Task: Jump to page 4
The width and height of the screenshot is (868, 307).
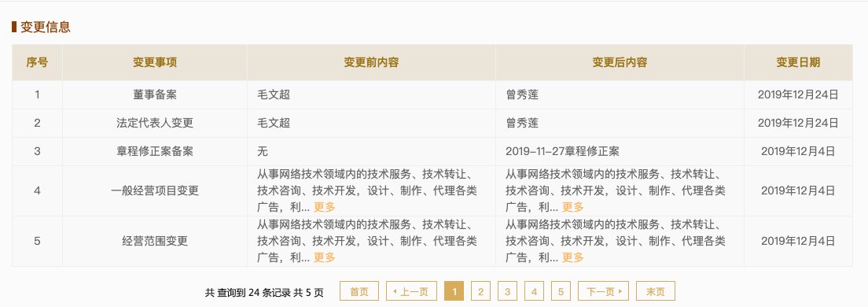Action: 534,291
